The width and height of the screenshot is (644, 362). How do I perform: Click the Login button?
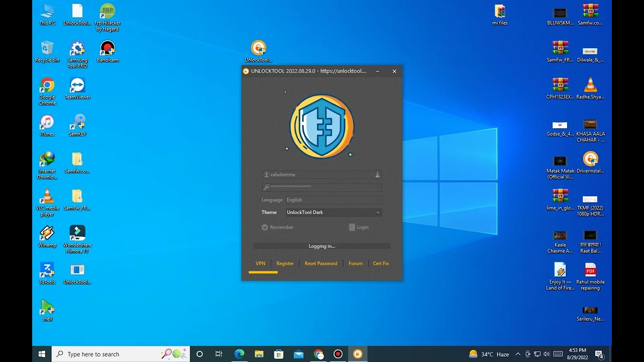pyautogui.click(x=359, y=227)
